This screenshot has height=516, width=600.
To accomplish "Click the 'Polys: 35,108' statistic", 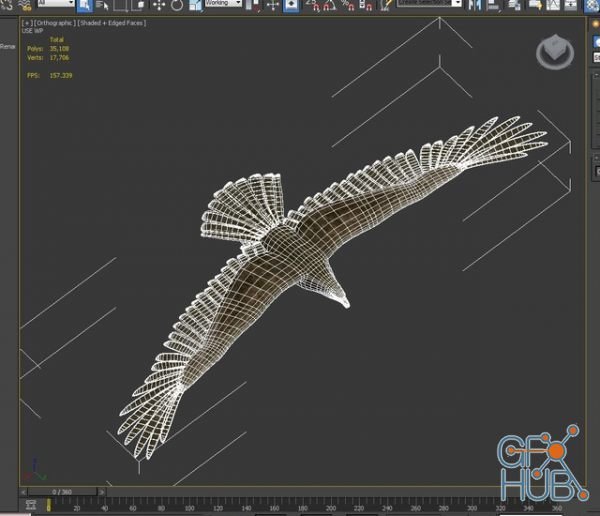I will (48, 49).
